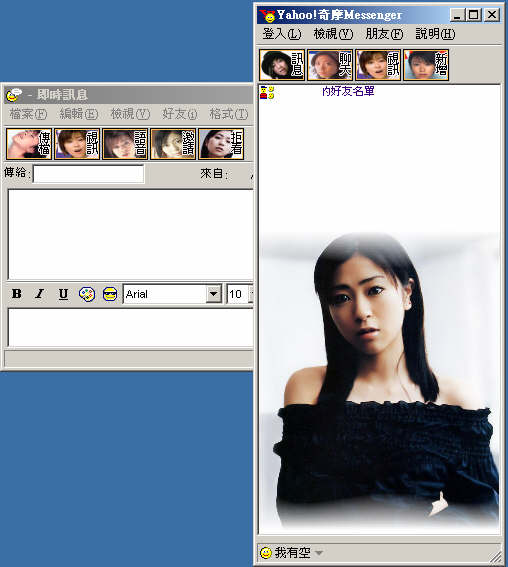Open the 聊天 chat toolbar icon
Viewport: 508px width, 567px height.
click(x=330, y=65)
